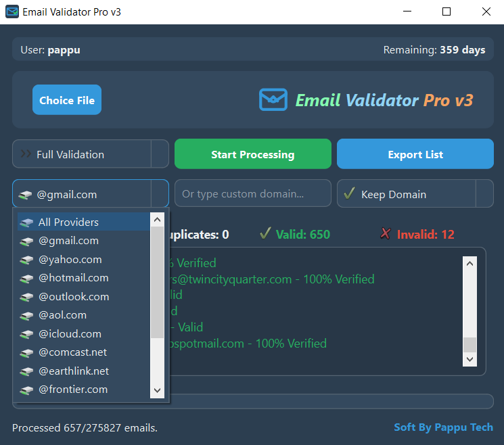Click the drive icon beside All Providers
Screen dimensions: 504x445
pyautogui.click(x=26, y=222)
